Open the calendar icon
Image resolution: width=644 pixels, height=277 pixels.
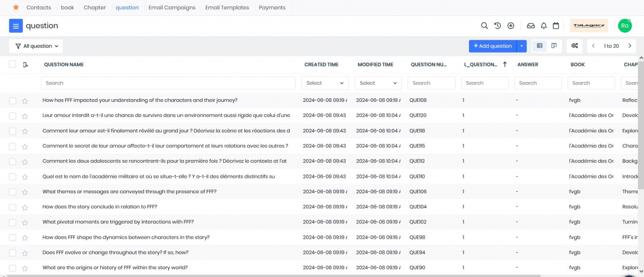click(x=556, y=25)
